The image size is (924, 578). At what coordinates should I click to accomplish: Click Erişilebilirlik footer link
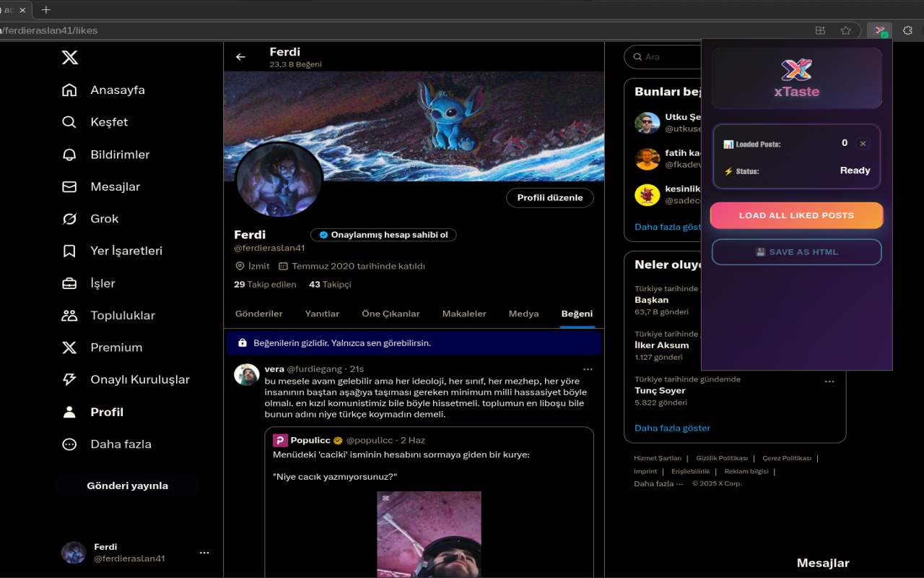pos(691,471)
